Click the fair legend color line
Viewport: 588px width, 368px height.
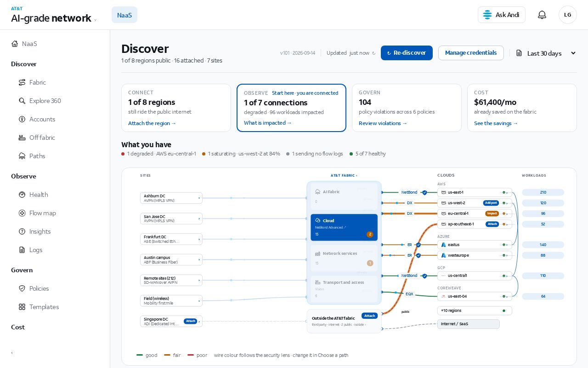click(167, 355)
